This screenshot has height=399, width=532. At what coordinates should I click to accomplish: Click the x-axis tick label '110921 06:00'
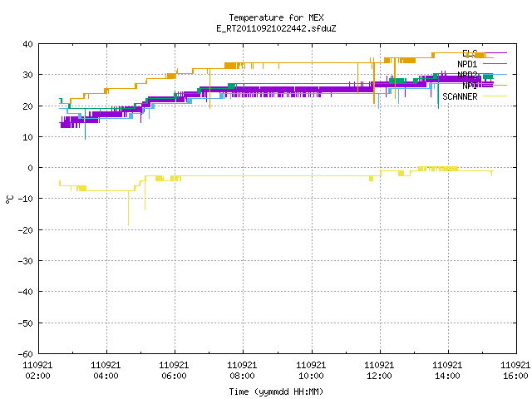click(x=174, y=370)
